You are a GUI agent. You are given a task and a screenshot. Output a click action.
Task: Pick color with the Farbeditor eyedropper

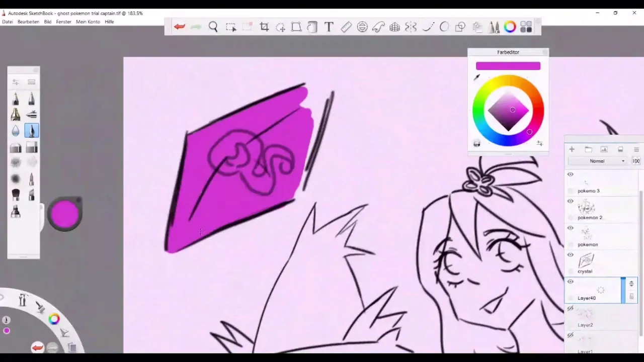tap(476, 77)
